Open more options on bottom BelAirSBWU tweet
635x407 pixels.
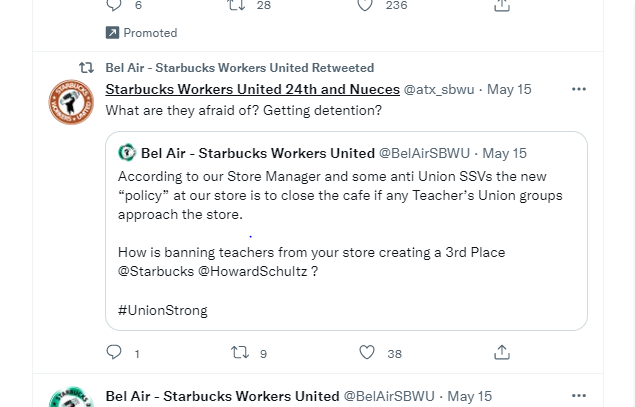[579, 396]
